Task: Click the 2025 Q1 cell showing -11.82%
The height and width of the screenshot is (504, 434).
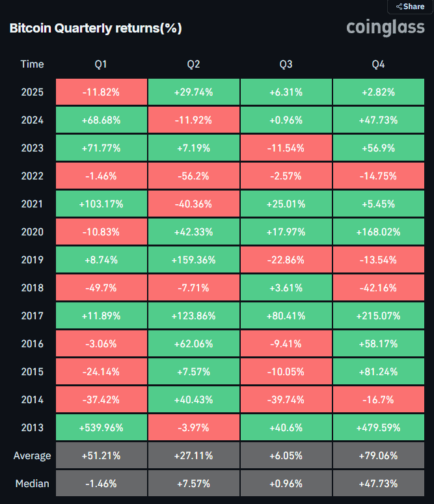Action: [101, 92]
